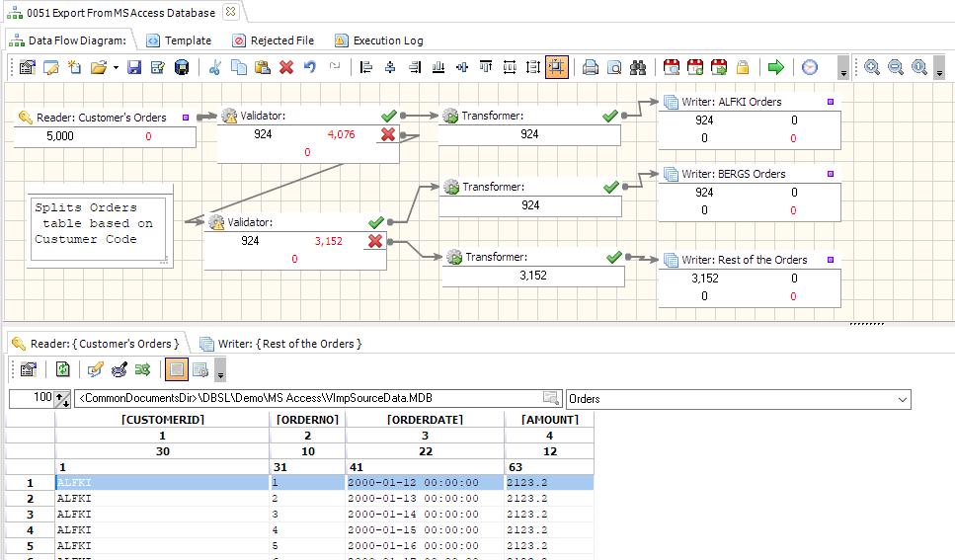This screenshot has width=955, height=560.
Task: Click the padlock icon in the toolbar
Action: (743, 67)
